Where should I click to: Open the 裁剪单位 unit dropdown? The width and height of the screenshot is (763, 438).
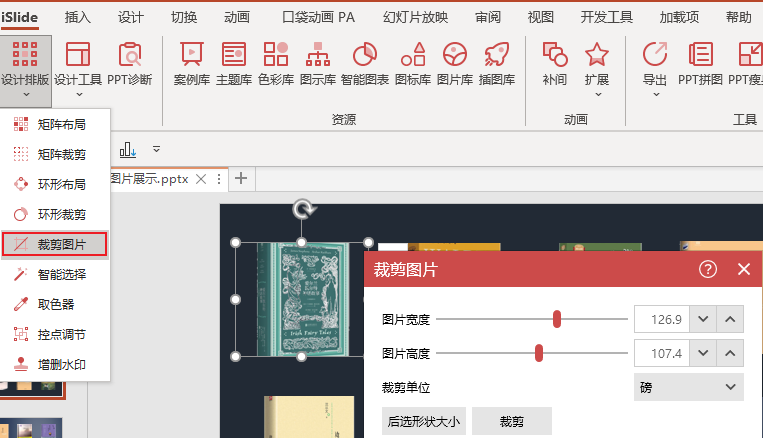pyautogui.click(x=689, y=387)
